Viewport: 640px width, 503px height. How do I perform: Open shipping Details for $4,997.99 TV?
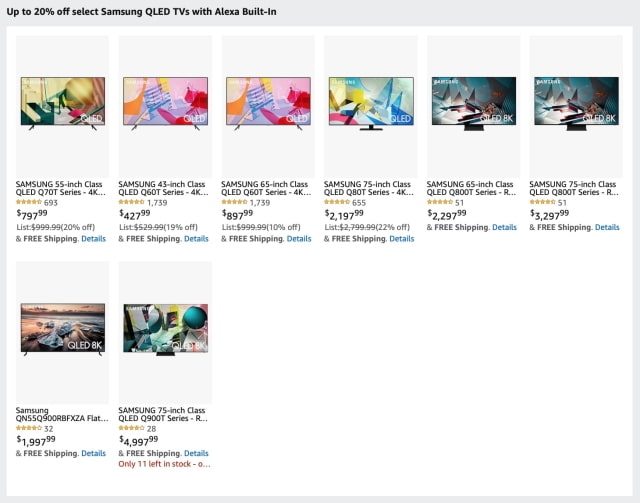[196, 454]
